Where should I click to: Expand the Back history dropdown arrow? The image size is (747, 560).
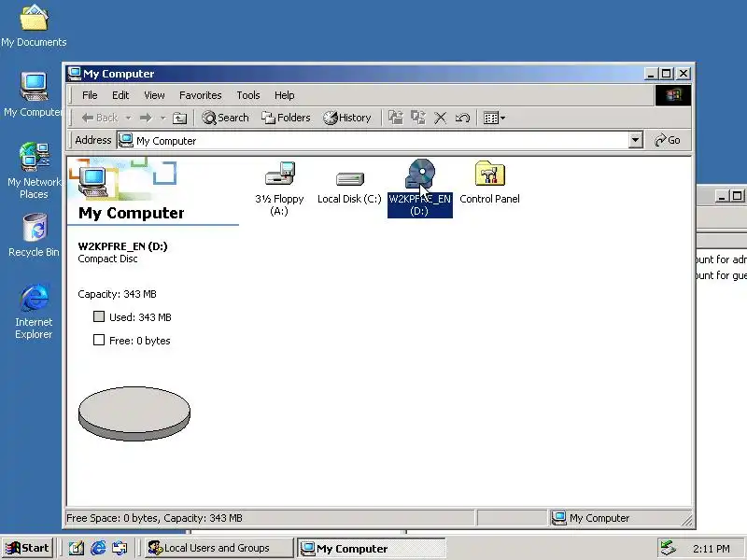tap(128, 118)
